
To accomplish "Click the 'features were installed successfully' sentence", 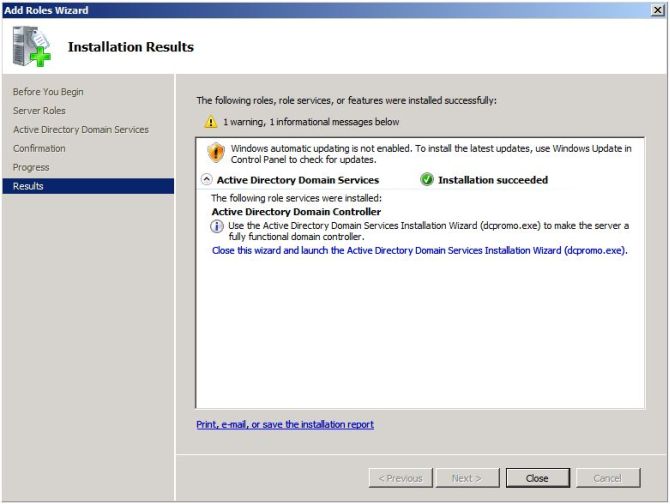I will pos(347,100).
